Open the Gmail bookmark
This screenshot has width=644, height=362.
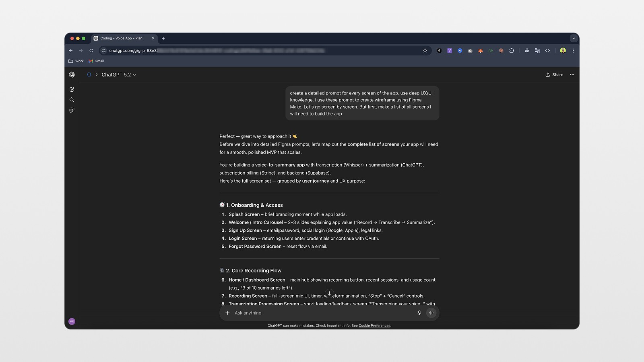click(96, 61)
